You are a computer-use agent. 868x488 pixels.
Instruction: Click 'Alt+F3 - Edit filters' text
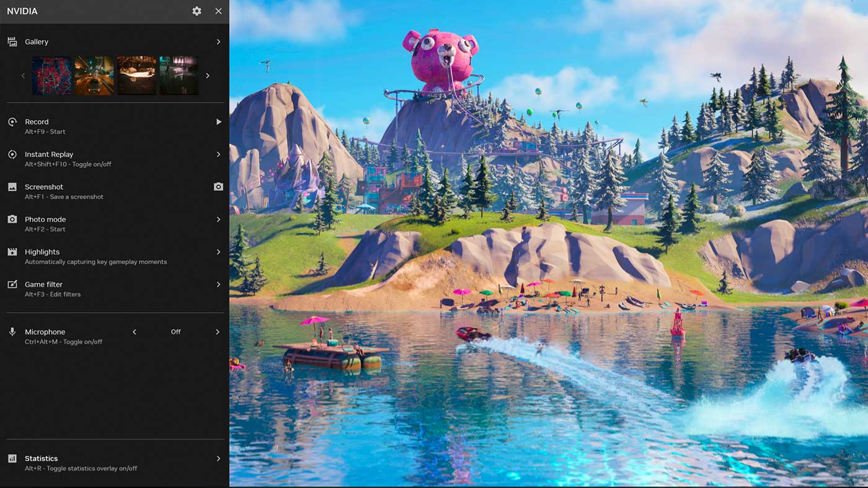click(x=53, y=295)
